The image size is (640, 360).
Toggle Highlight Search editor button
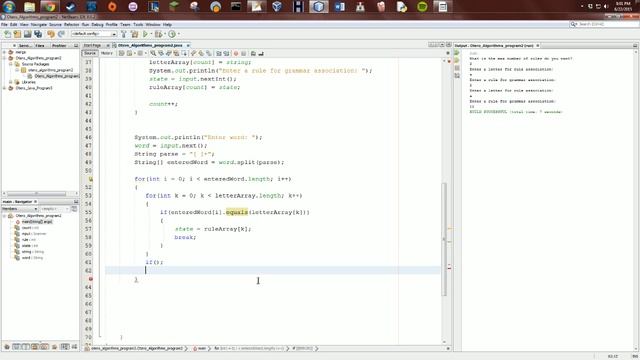177,53
